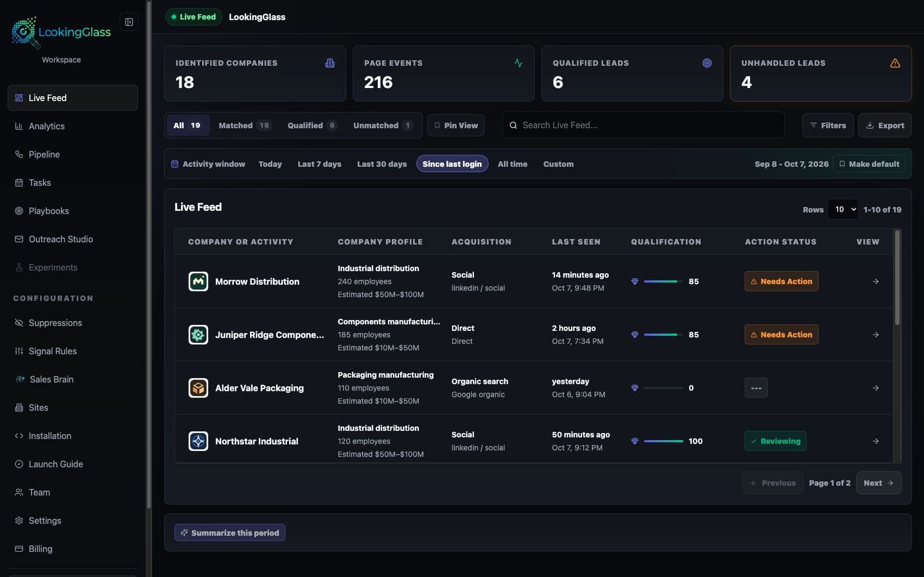Click Summarize this period
The image size is (924, 577).
[230, 533]
